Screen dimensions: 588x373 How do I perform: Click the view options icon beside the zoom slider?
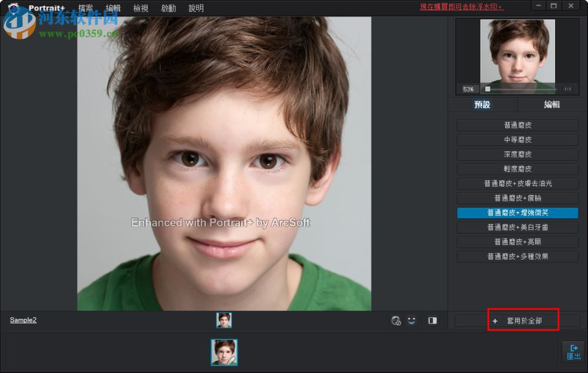click(567, 89)
